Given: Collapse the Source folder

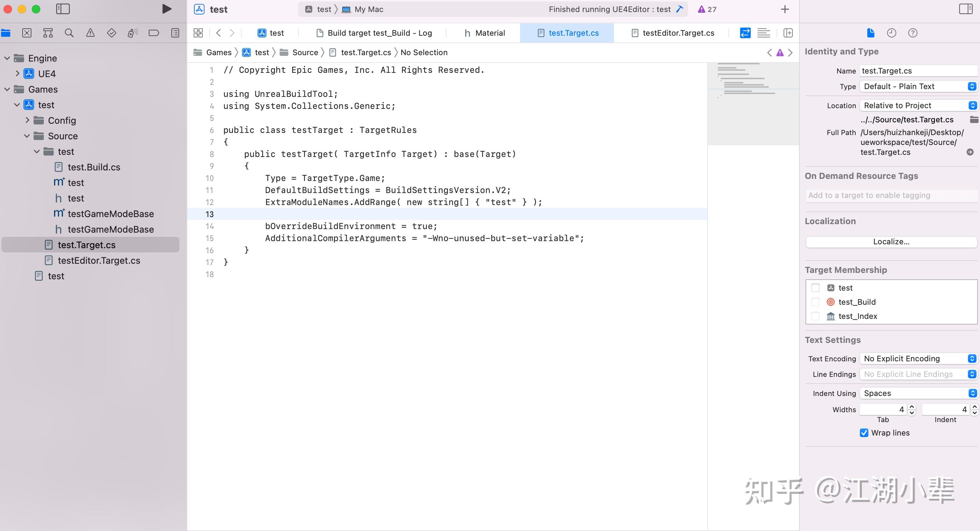Looking at the screenshot, I should 27,136.
